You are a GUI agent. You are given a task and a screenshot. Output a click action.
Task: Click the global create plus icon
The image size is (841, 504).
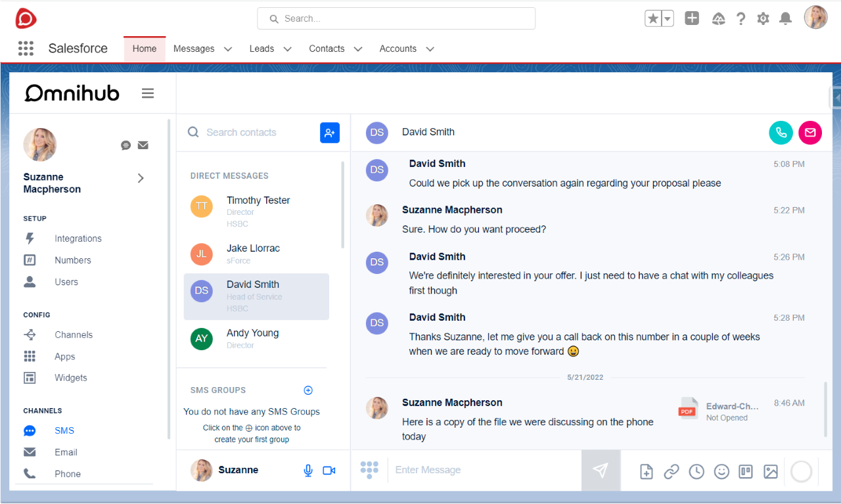tap(692, 18)
